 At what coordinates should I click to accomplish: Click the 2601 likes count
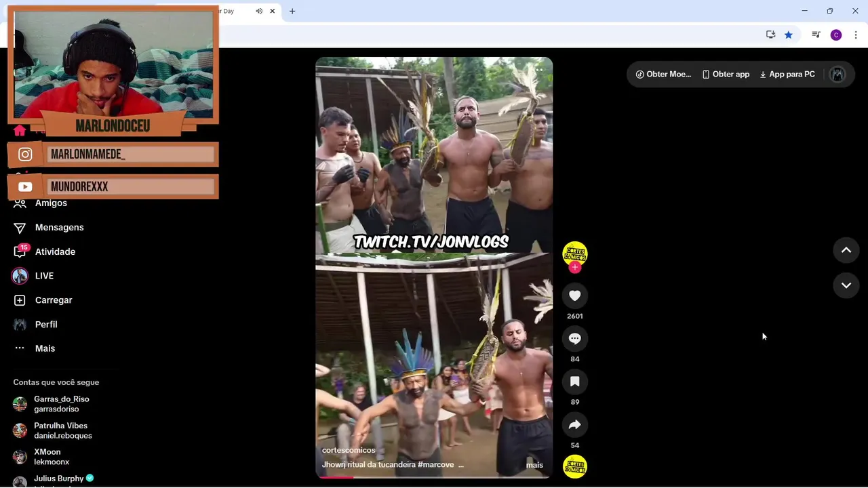pos(574,316)
